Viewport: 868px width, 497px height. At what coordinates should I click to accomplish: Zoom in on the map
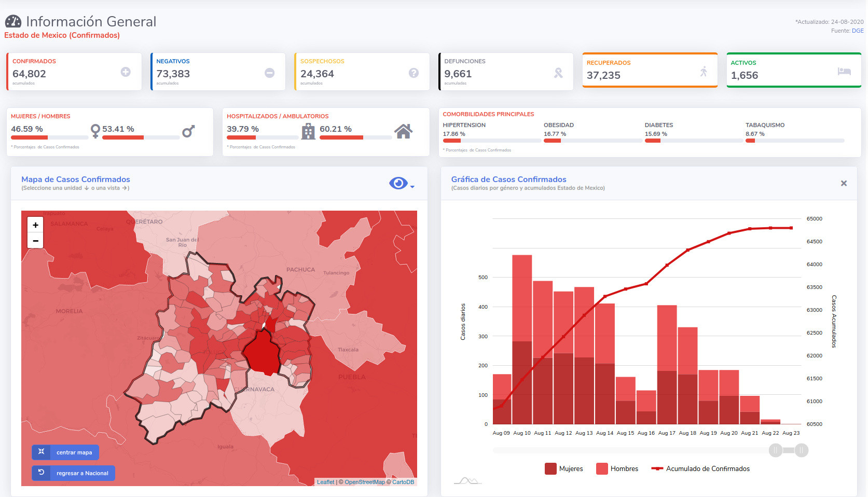pyautogui.click(x=35, y=225)
